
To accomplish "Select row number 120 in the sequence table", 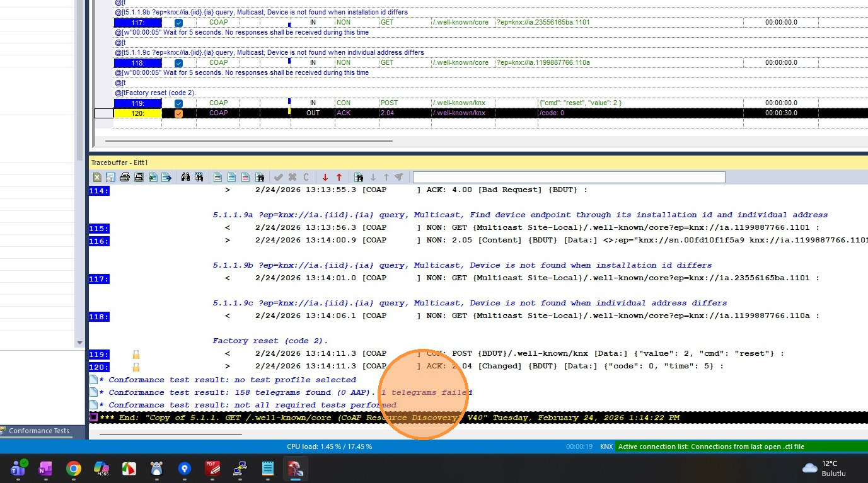I will tap(137, 113).
